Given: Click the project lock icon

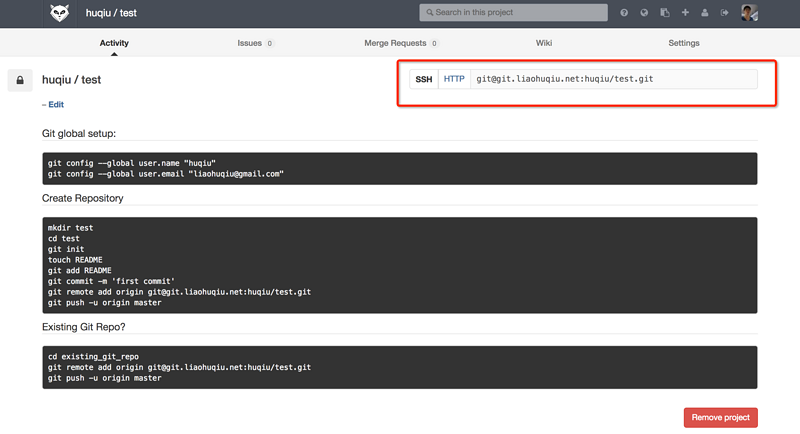Looking at the screenshot, I should pyautogui.click(x=20, y=80).
